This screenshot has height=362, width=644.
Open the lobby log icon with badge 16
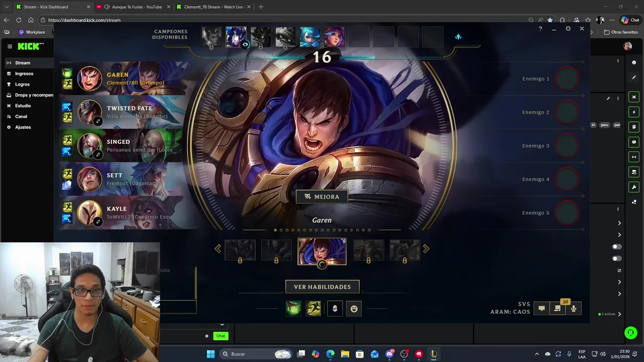[557, 309]
